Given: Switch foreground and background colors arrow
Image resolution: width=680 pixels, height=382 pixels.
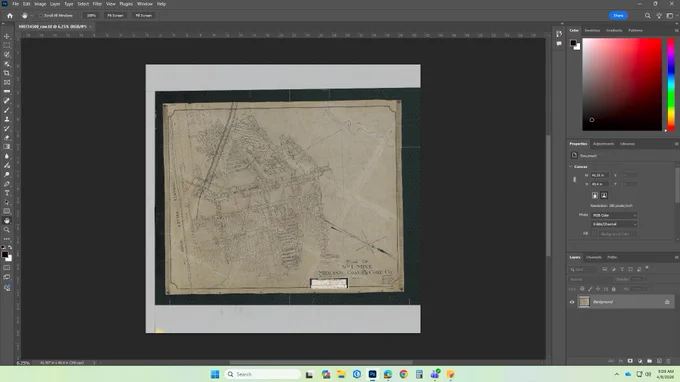Looking at the screenshot, I should coord(10,248).
